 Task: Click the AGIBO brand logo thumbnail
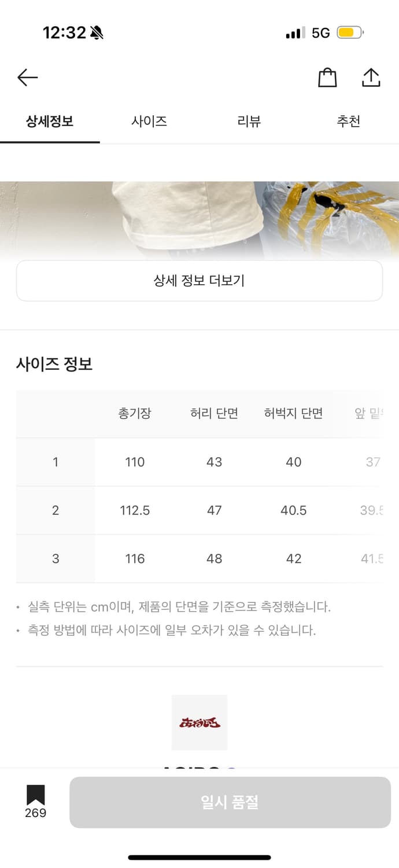click(199, 722)
